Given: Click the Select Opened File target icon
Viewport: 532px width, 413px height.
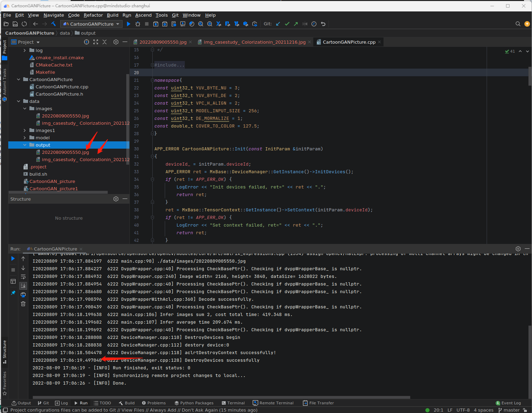Looking at the screenshot, I should pyautogui.click(x=87, y=42).
